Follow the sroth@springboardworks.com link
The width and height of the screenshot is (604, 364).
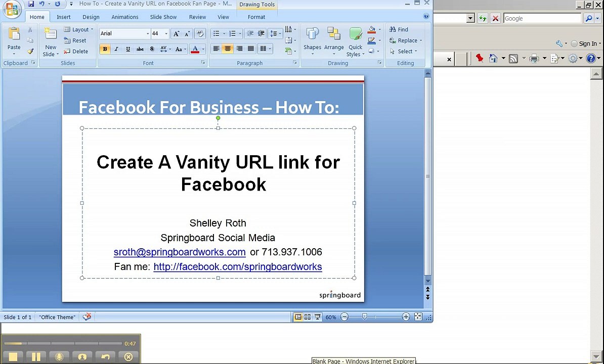(x=180, y=252)
